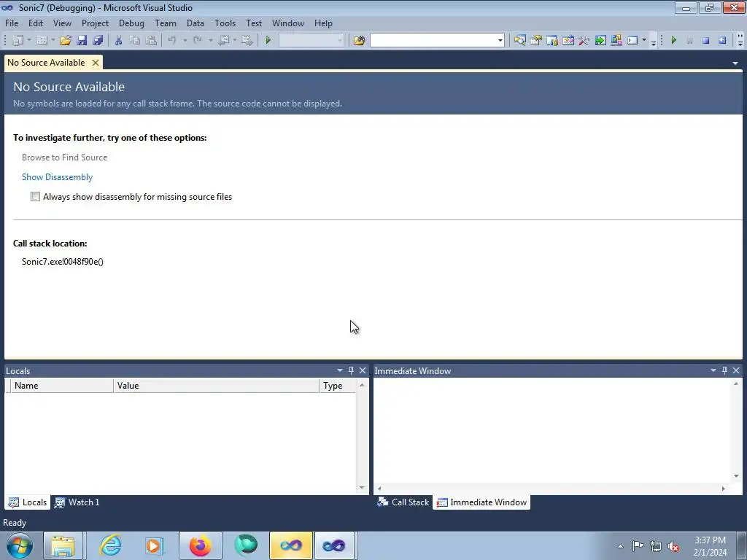The height and width of the screenshot is (560, 747).
Task: Click the Undo arrow icon
Action: pos(172,41)
